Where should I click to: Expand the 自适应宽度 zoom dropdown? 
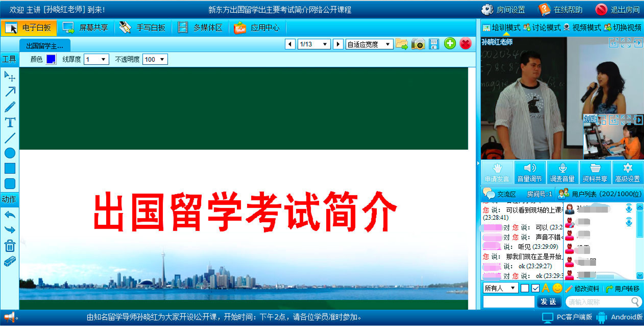(369, 44)
